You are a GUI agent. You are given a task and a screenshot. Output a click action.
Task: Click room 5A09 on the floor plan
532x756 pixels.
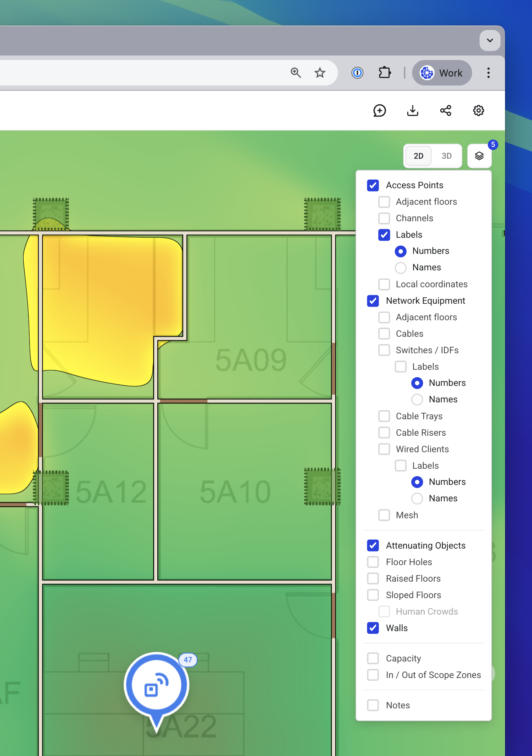251,360
